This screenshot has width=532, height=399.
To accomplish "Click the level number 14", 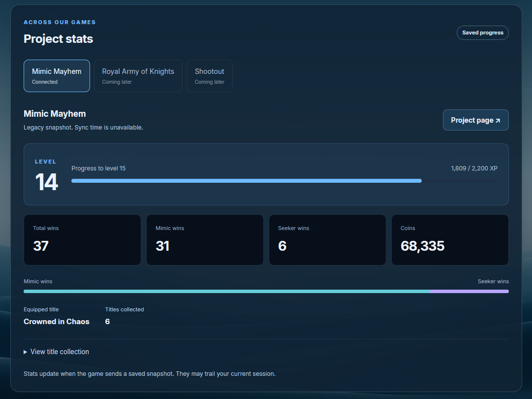I will click(46, 182).
